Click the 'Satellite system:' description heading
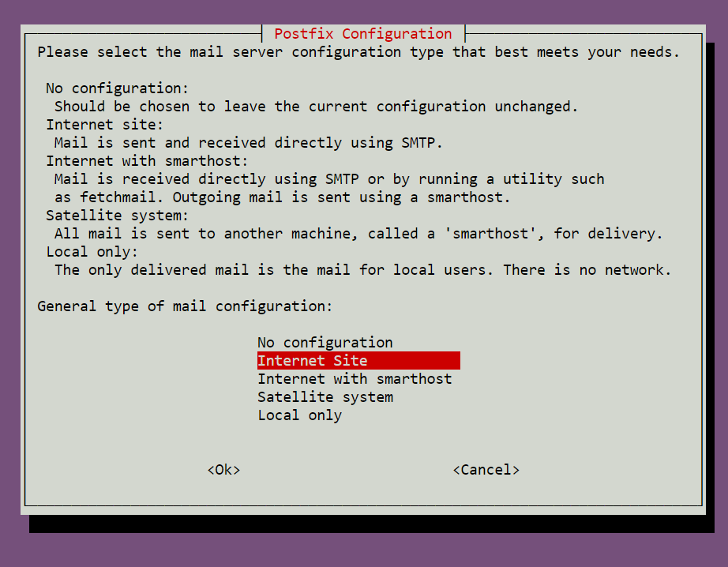Viewport: 728px width, 567px height. 117,216
